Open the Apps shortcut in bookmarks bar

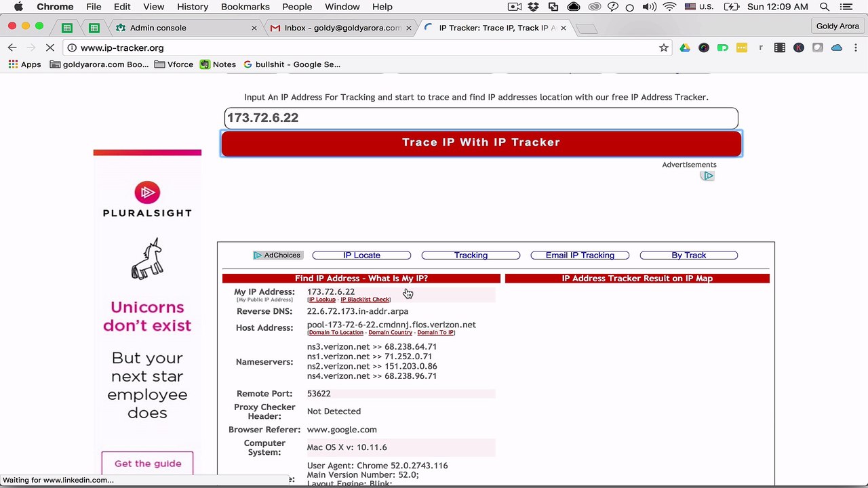pos(25,64)
